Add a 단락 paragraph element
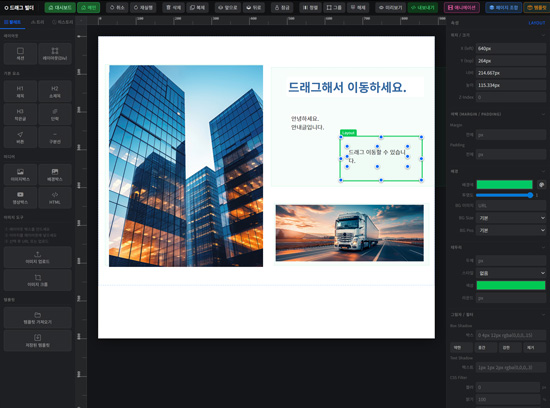This screenshot has width=550, height=408. [55, 114]
